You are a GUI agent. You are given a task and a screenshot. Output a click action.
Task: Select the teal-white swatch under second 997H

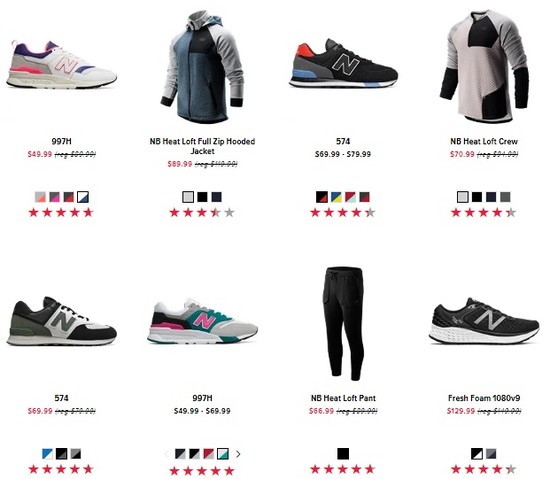tap(223, 454)
